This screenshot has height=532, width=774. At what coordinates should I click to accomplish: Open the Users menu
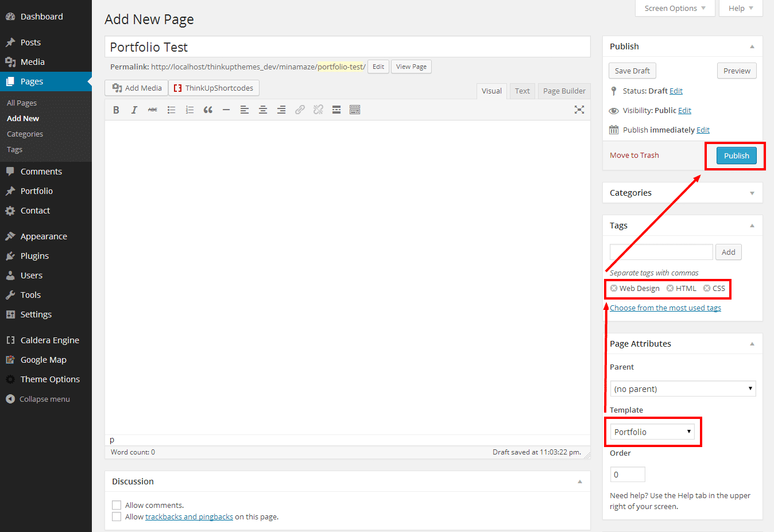point(46,275)
